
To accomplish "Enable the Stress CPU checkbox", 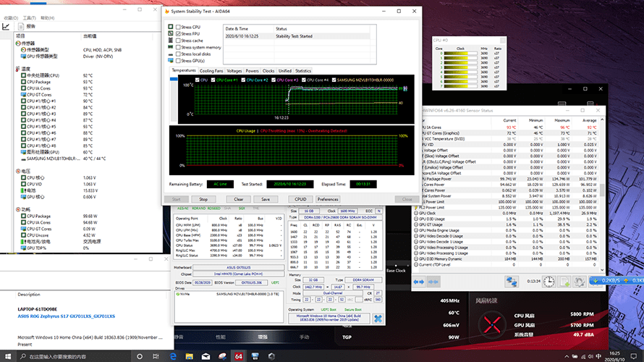I will pos(178,27).
